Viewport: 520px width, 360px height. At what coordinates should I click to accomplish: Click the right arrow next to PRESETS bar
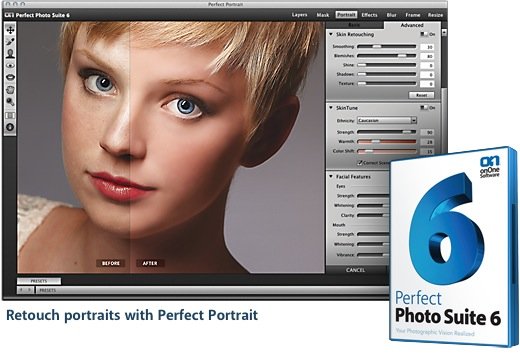point(29,290)
